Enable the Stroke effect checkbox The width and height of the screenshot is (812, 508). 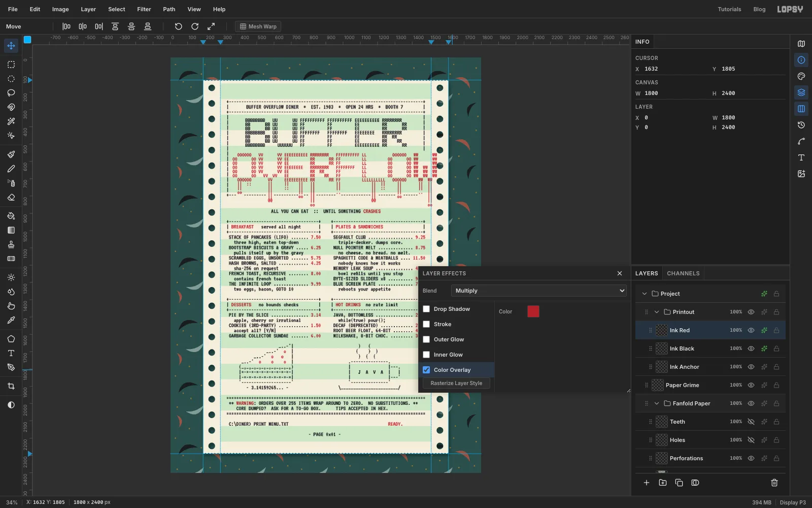426,324
